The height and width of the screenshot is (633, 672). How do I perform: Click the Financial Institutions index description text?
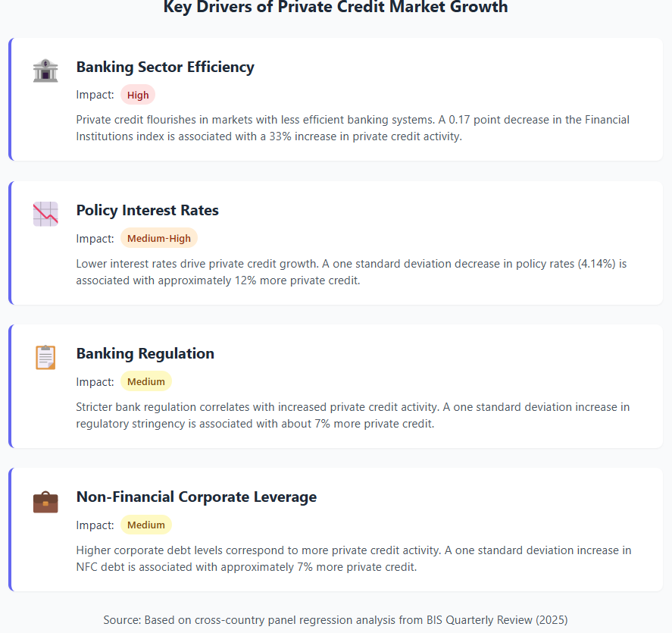pyautogui.click(x=353, y=128)
